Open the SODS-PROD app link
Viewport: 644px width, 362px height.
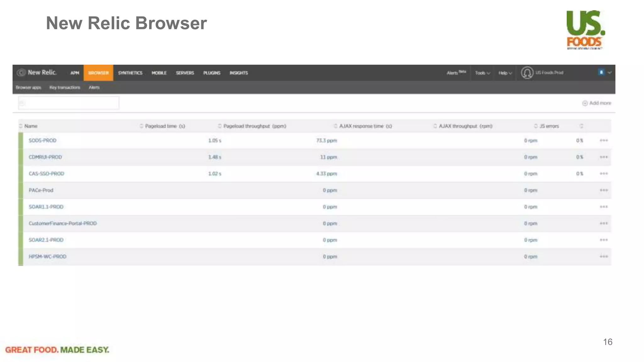[42, 140]
